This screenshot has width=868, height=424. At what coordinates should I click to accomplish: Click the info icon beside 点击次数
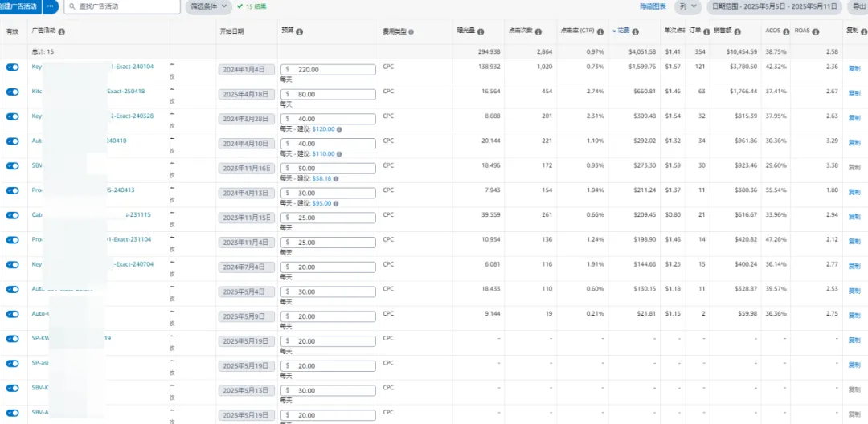[x=538, y=32]
